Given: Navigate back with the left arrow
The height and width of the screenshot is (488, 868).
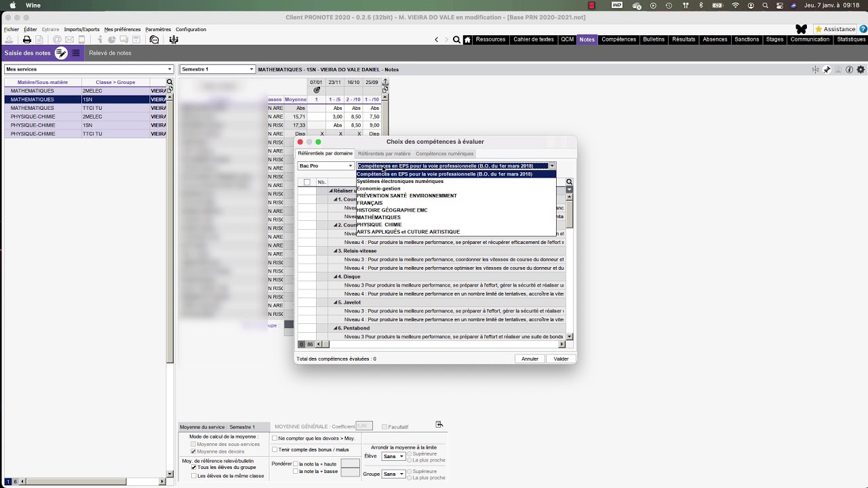Looking at the screenshot, I should (x=436, y=40).
